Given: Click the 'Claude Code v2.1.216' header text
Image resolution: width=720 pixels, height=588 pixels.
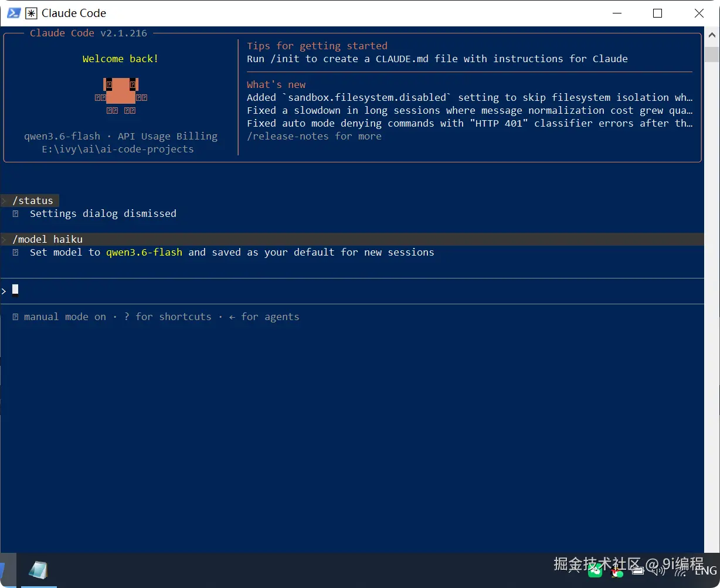Looking at the screenshot, I should pos(89,33).
